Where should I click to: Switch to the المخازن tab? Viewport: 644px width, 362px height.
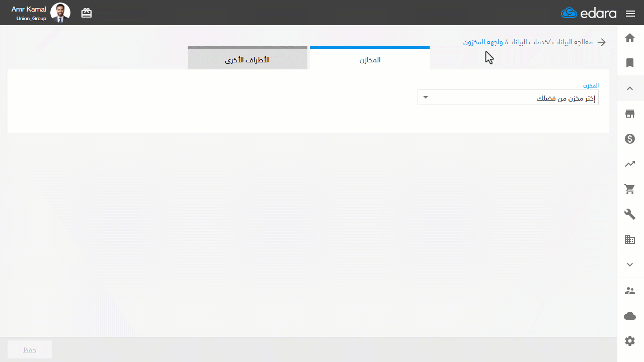(x=370, y=58)
